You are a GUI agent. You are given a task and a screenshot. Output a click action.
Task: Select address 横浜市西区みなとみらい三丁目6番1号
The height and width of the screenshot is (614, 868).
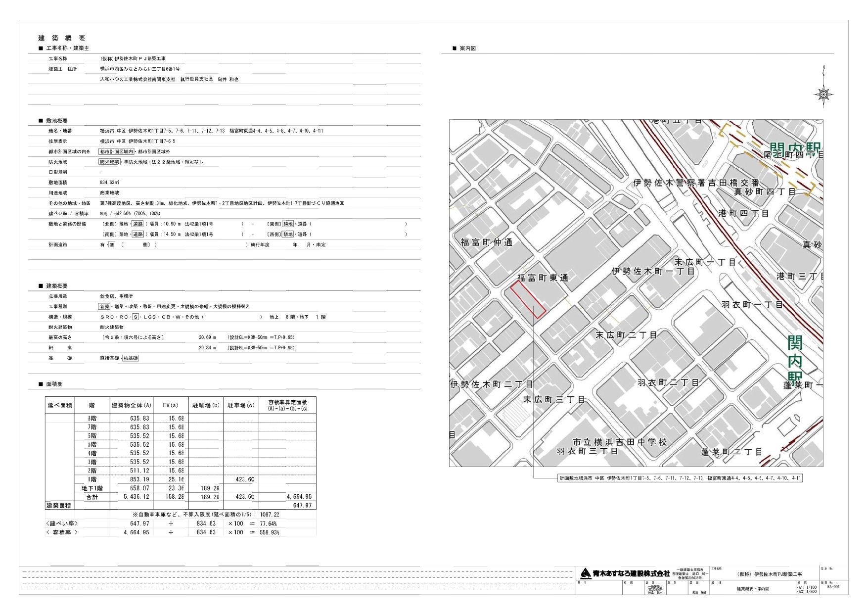(x=140, y=69)
